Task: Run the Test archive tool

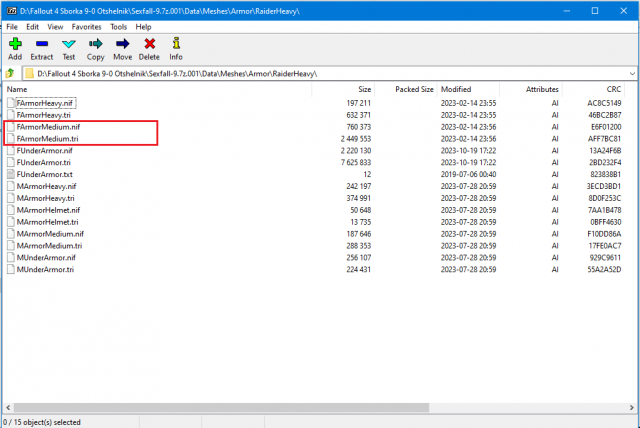Action: [x=69, y=45]
